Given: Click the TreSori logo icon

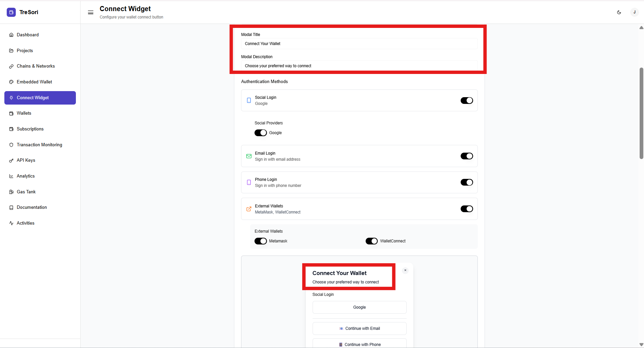Looking at the screenshot, I should point(11,12).
